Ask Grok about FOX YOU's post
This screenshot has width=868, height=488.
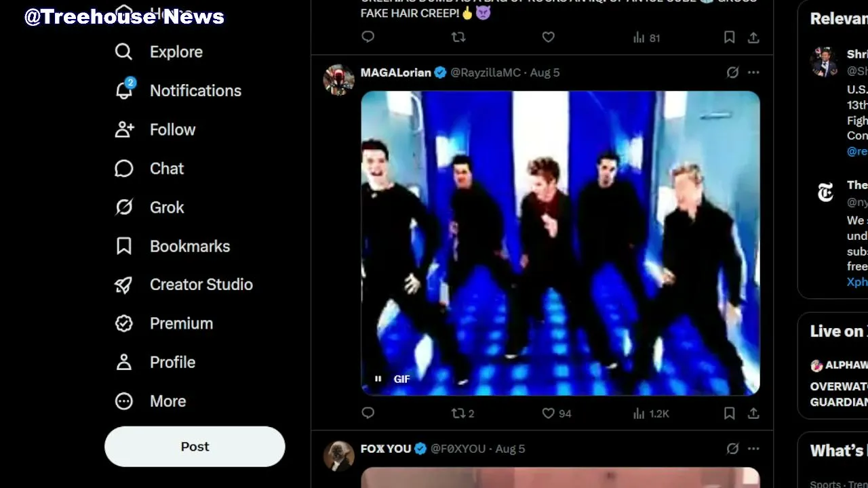[x=732, y=449]
